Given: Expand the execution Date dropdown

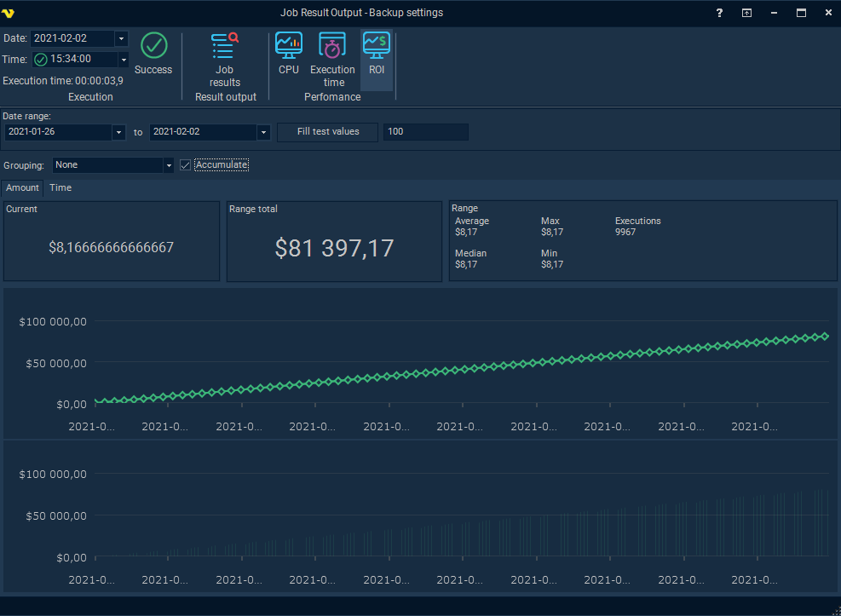Looking at the screenshot, I should [121, 39].
